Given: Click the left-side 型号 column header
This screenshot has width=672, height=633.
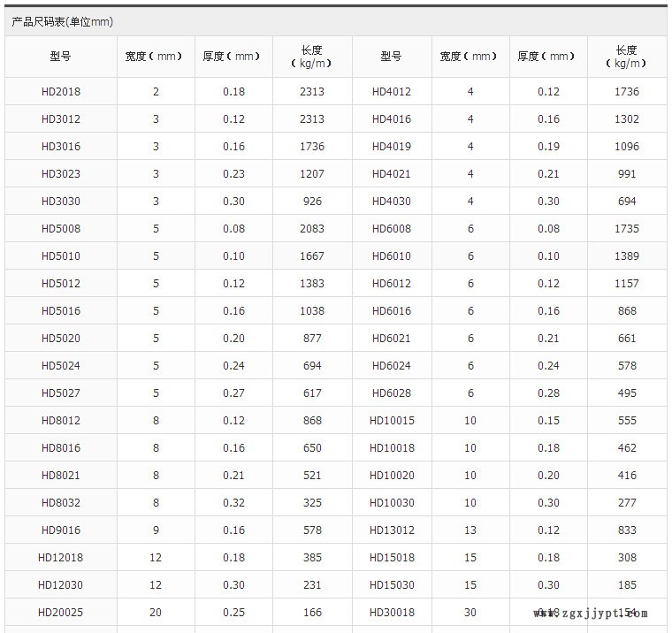Looking at the screenshot, I should coord(60,57).
